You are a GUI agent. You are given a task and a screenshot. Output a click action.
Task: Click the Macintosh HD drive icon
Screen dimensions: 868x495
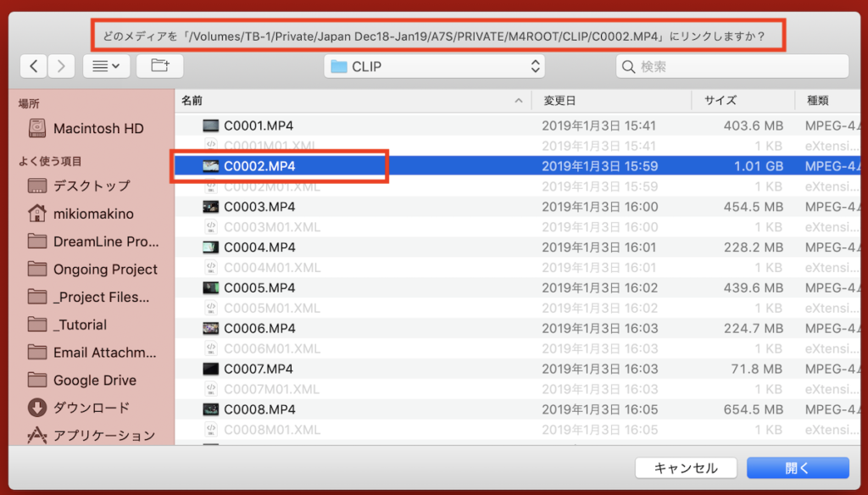coord(37,129)
